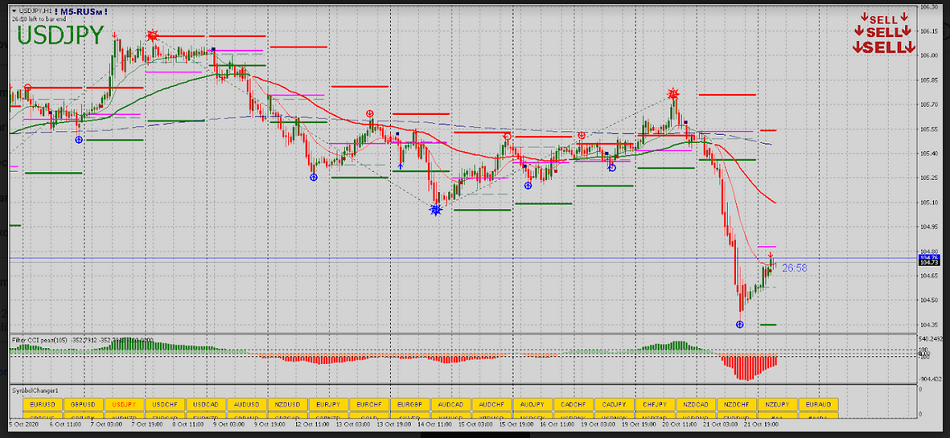Click the largest bottom SELL arrow signal
The width and height of the screenshot is (950, 438).
pos(884,47)
